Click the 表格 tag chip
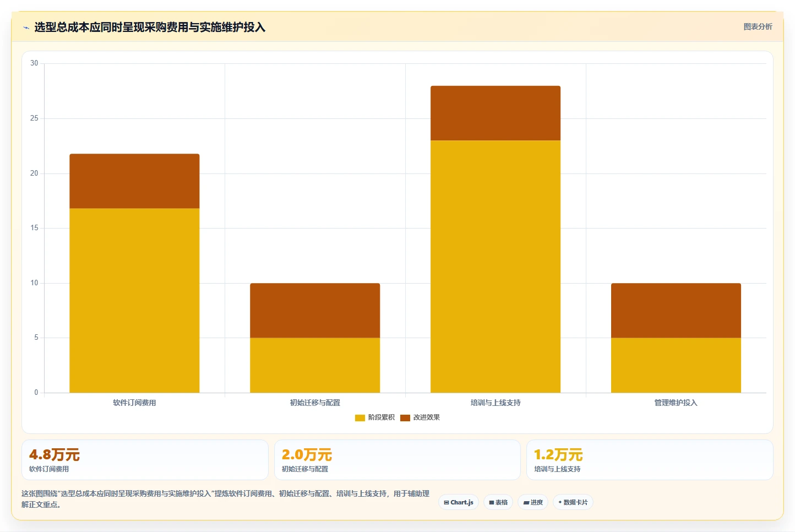 click(x=498, y=502)
